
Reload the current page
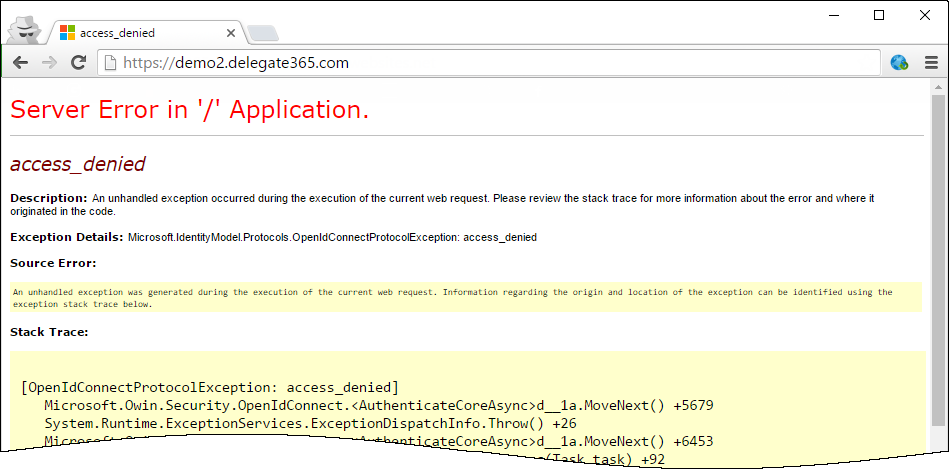[77, 63]
